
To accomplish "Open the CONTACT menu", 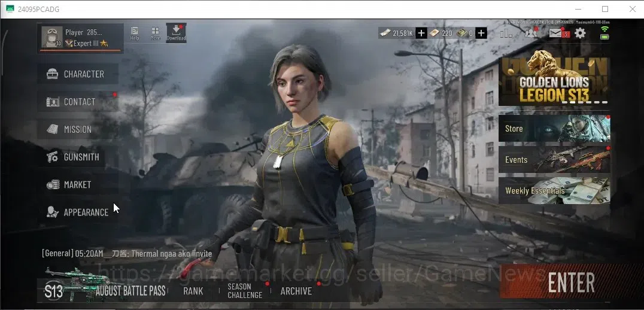I will [78, 101].
